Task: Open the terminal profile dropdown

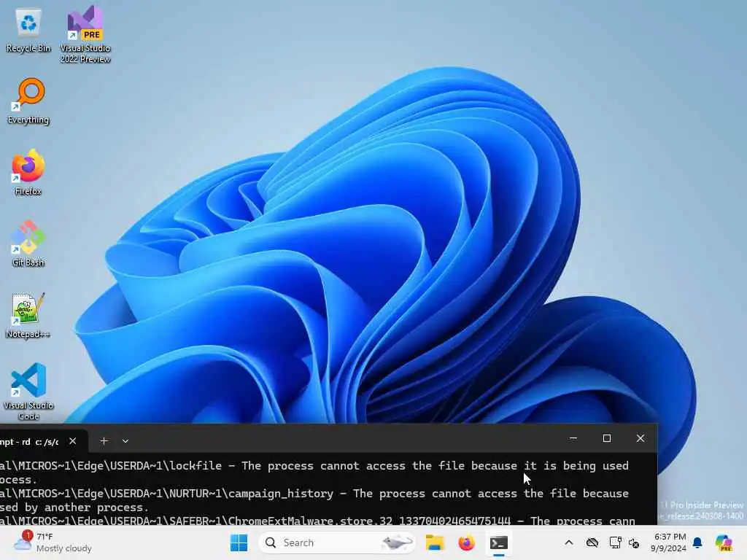Action: click(125, 441)
